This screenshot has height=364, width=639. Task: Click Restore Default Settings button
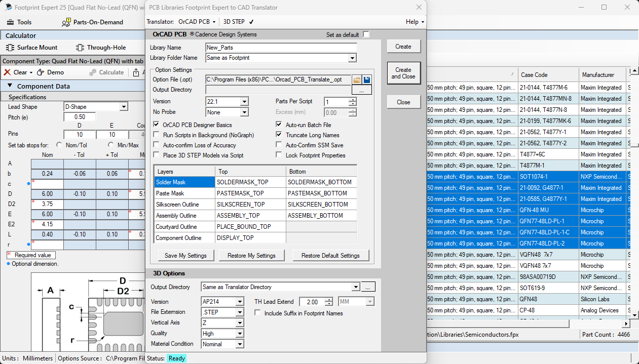[331, 255]
